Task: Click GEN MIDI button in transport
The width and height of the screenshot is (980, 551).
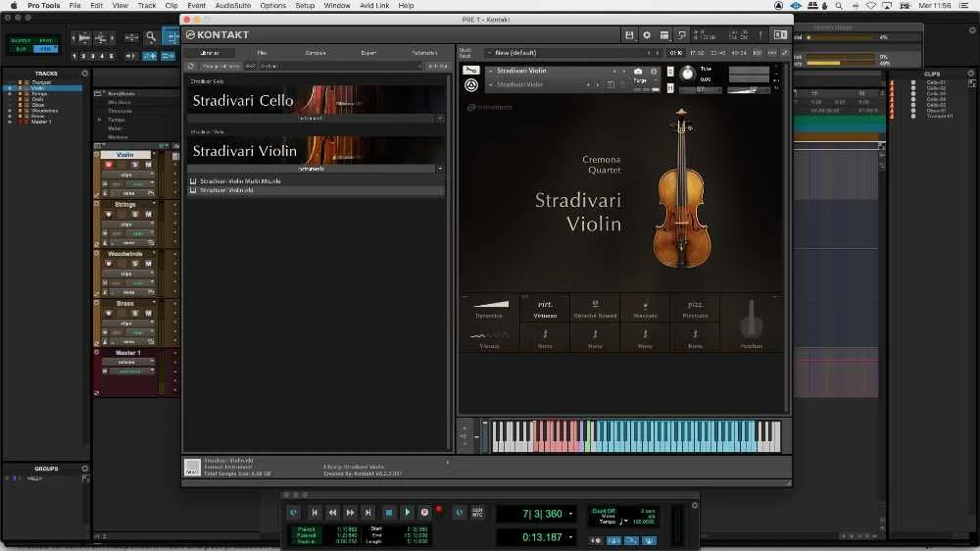Action: coord(477,512)
